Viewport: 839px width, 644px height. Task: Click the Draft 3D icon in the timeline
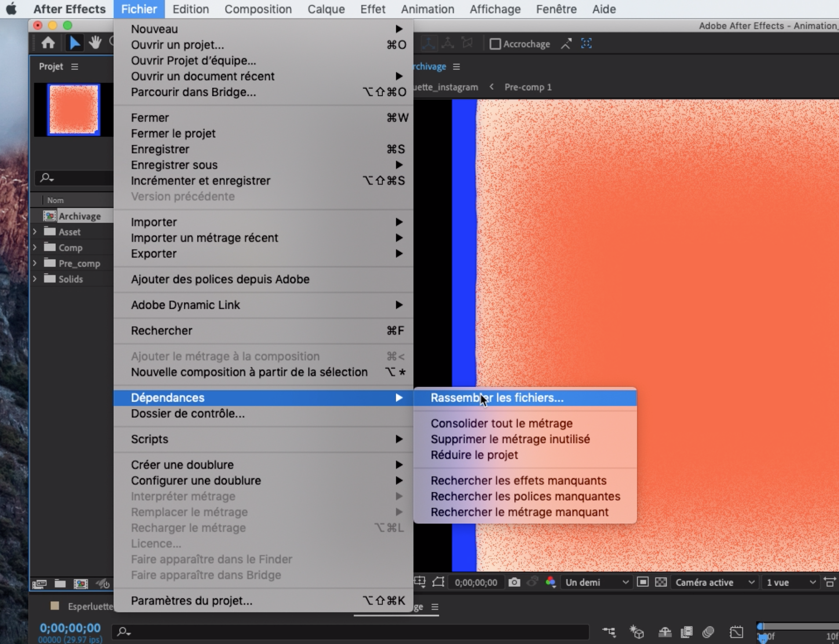637,632
